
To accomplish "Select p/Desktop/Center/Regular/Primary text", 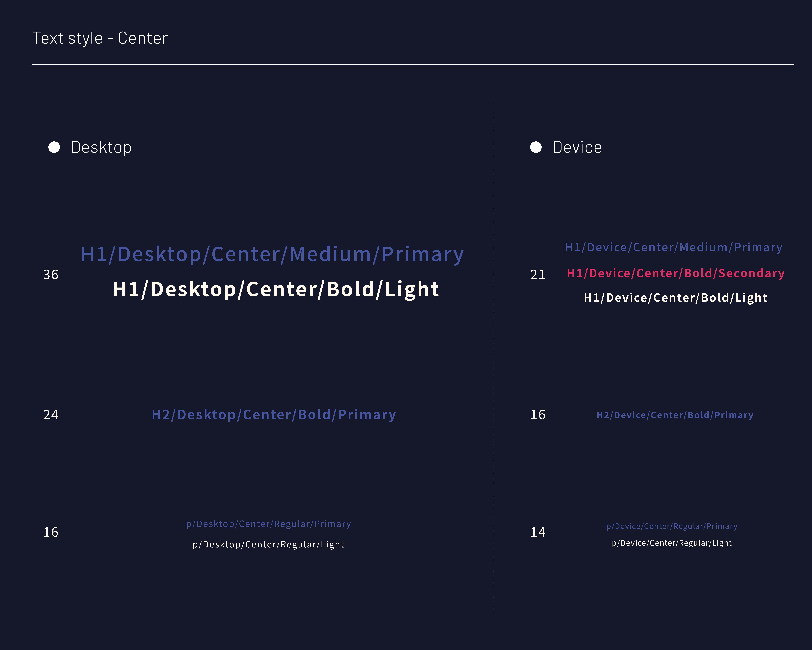I will (x=269, y=524).
